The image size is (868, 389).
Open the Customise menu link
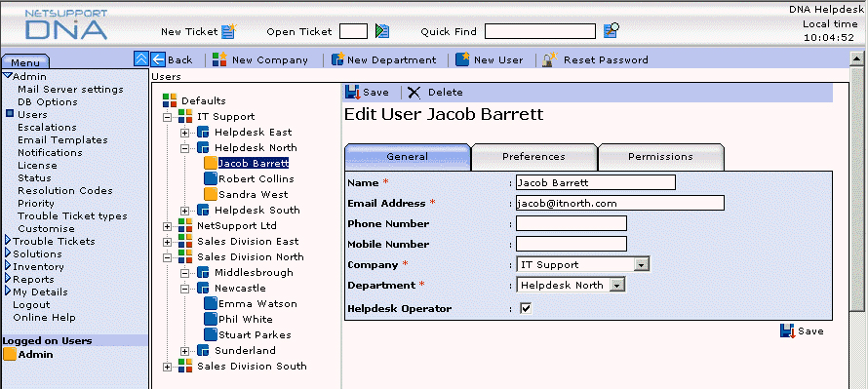(46, 228)
